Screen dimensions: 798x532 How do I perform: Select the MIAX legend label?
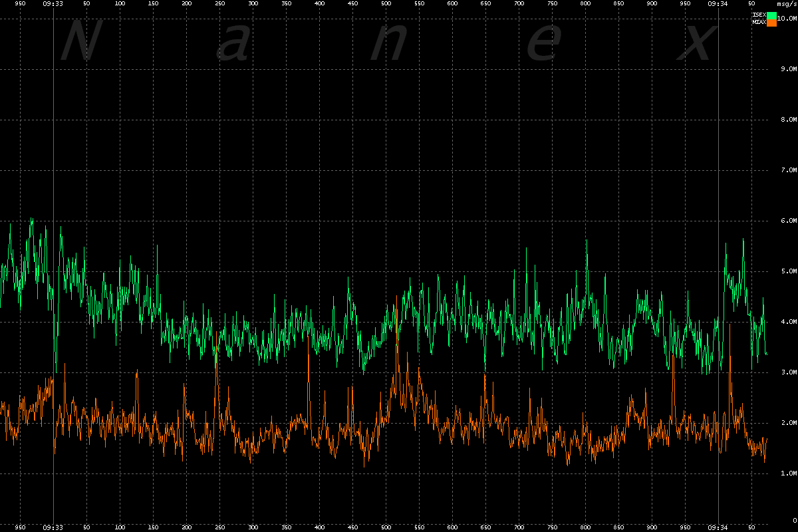759,23
